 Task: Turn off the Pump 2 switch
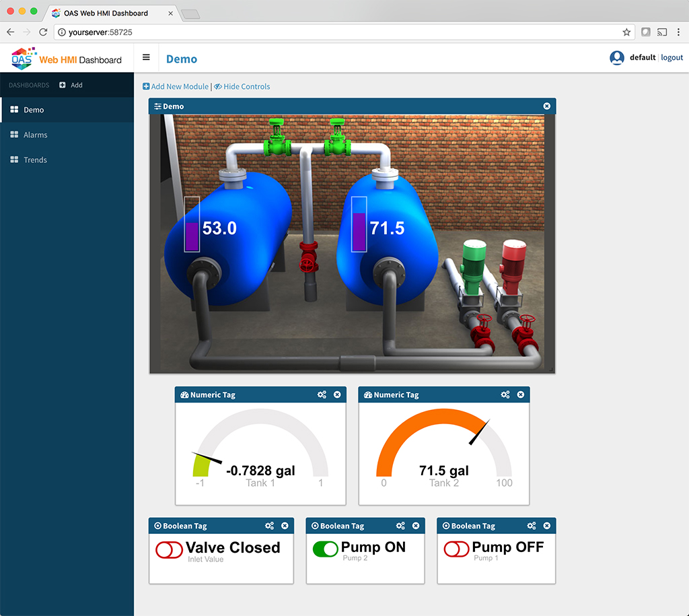[x=326, y=549]
